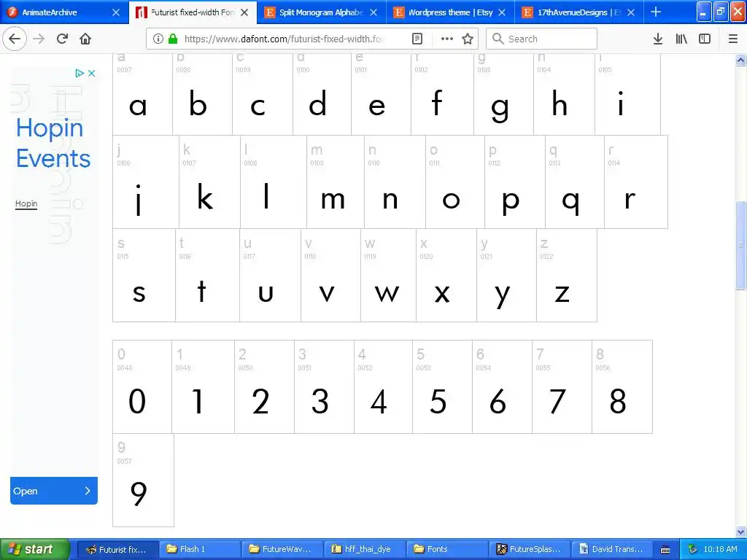Click the small Hopin link

[26, 204]
